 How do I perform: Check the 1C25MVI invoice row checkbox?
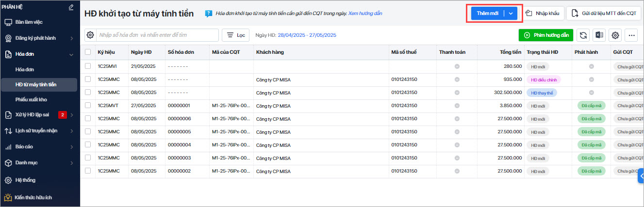pyautogui.click(x=88, y=66)
